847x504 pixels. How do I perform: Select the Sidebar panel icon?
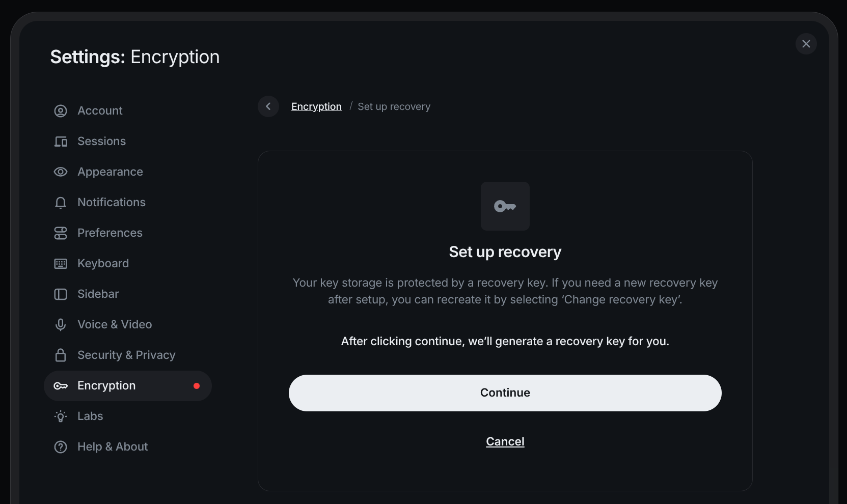[x=61, y=294]
